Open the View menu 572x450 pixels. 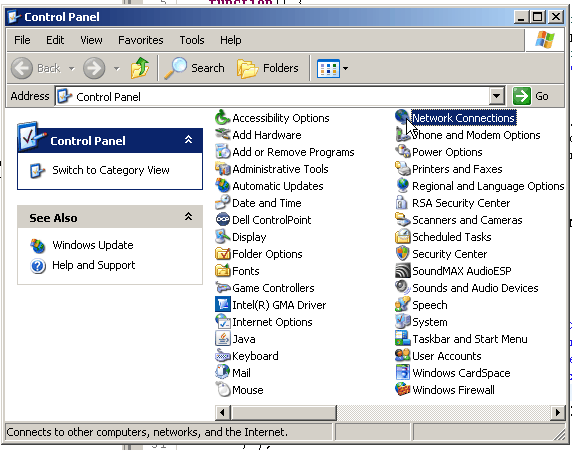coord(91,40)
